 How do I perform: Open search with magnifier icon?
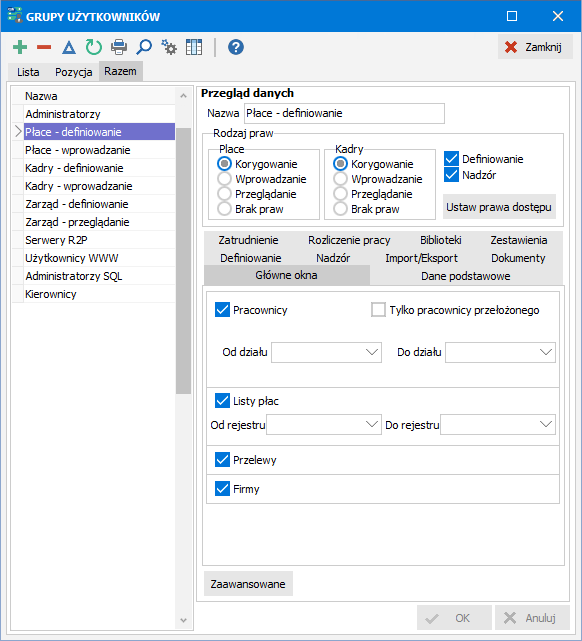coord(144,47)
